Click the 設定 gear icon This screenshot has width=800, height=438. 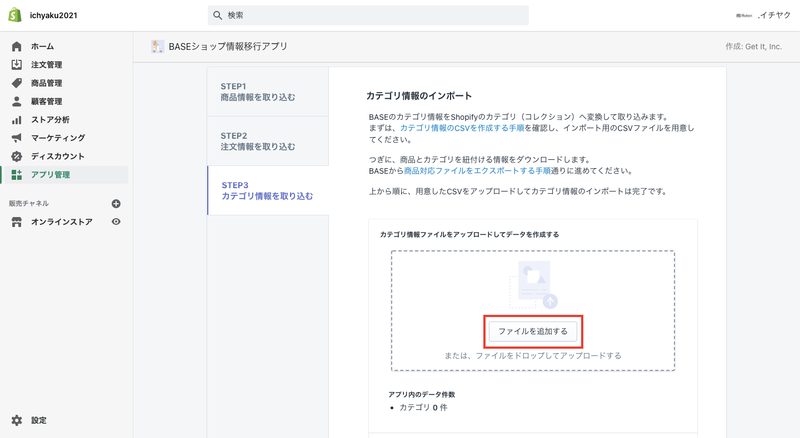tap(16, 420)
